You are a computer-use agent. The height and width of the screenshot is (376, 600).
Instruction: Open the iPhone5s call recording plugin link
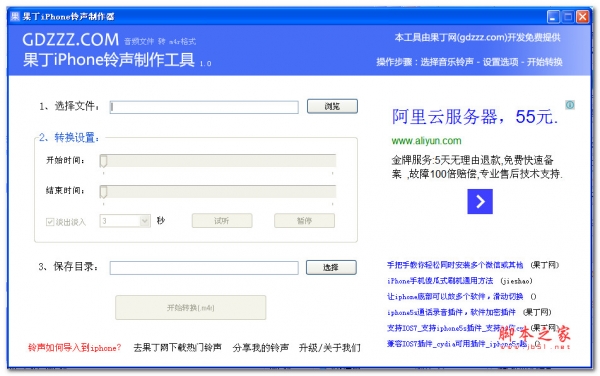click(x=451, y=312)
